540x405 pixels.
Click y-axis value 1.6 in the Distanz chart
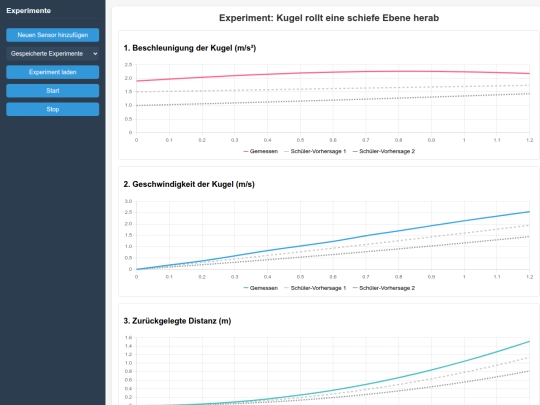[128, 338]
